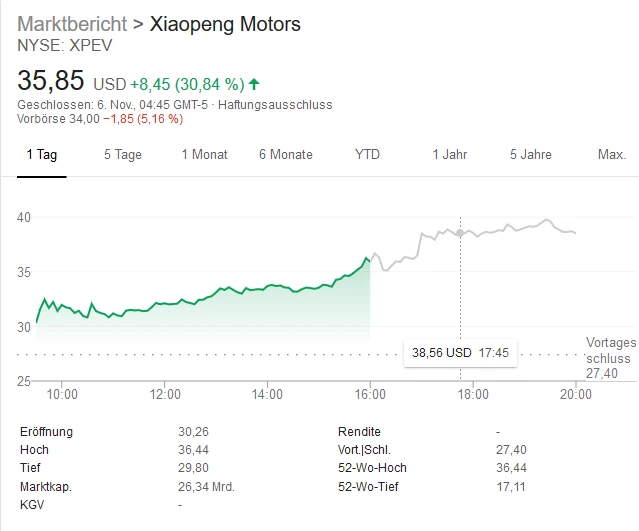Open the Max. time range tab
The height and width of the screenshot is (531, 639).
tap(611, 155)
